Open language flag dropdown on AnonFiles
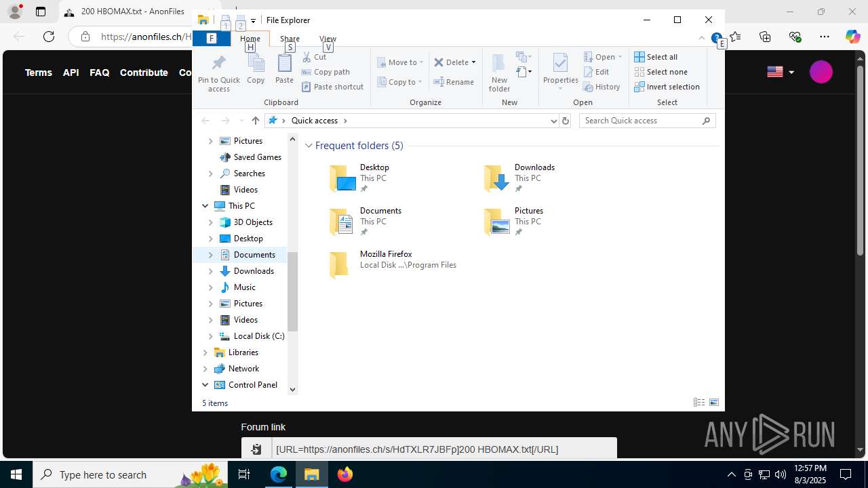The width and height of the screenshot is (868, 488). point(781,72)
